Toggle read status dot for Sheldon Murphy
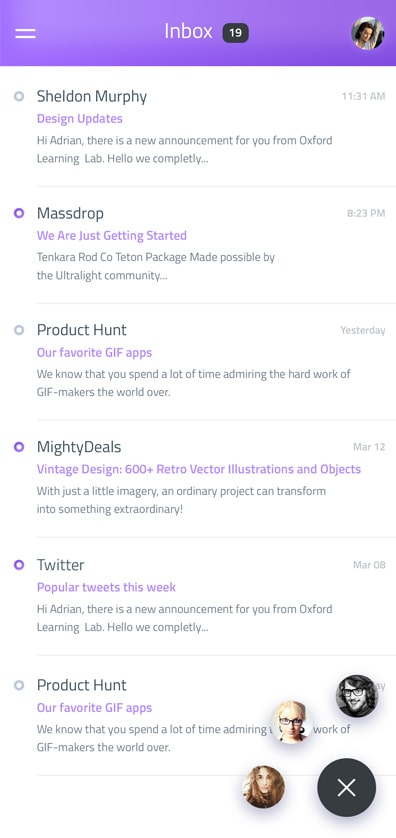Image resolution: width=396 pixels, height=838 pixels. 19,96
